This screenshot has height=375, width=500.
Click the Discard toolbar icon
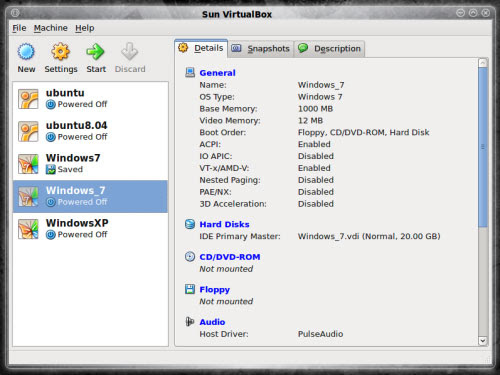coord(129,52)
